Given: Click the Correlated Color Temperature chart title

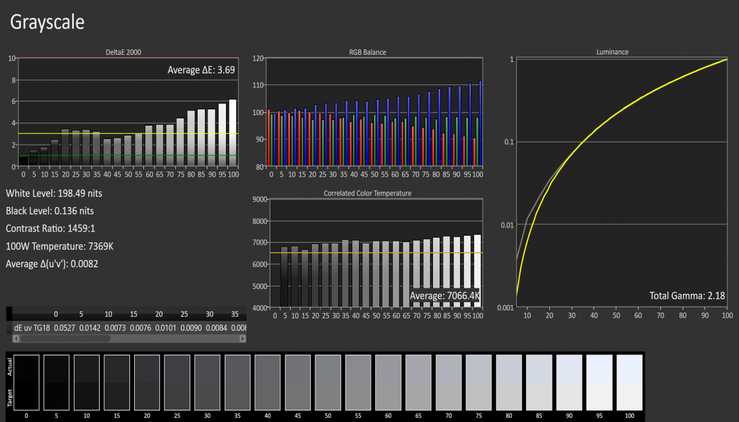Looking at the screenshot, I should click(368, 193).
